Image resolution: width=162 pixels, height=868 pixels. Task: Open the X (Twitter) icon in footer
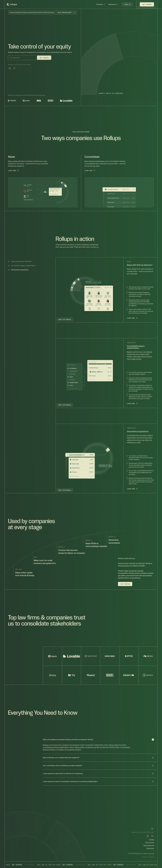pos(152,829)
